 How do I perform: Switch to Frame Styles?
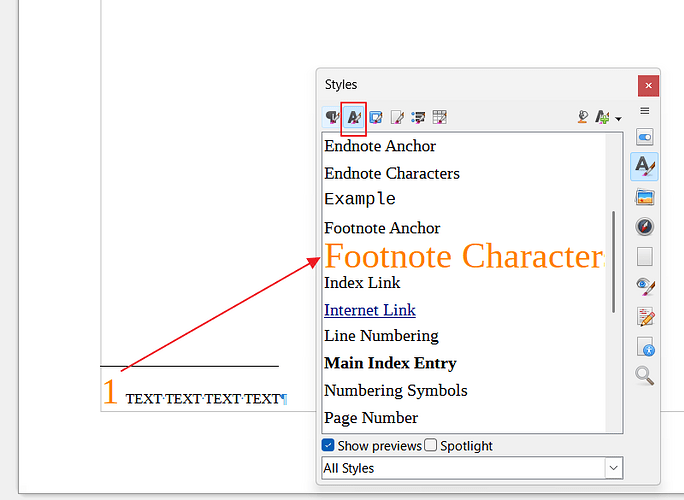point(376,118)
